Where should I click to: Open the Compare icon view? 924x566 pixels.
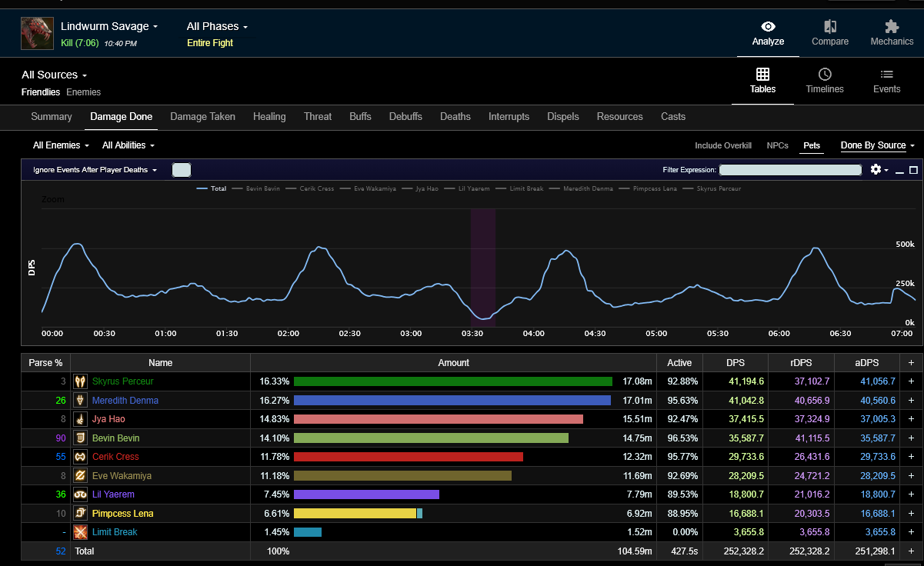click(x=830, y=26)
